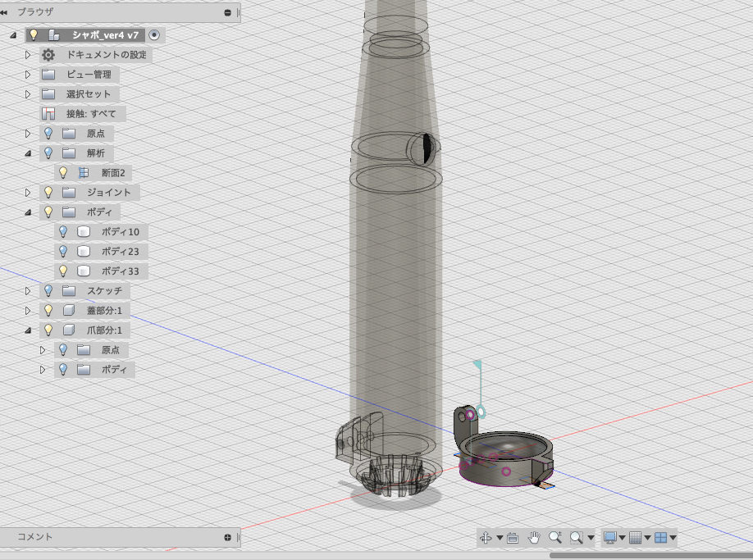753x560 pixels.
Task: Select the Zoom Window fit tool
Action: tap(577, 537)
